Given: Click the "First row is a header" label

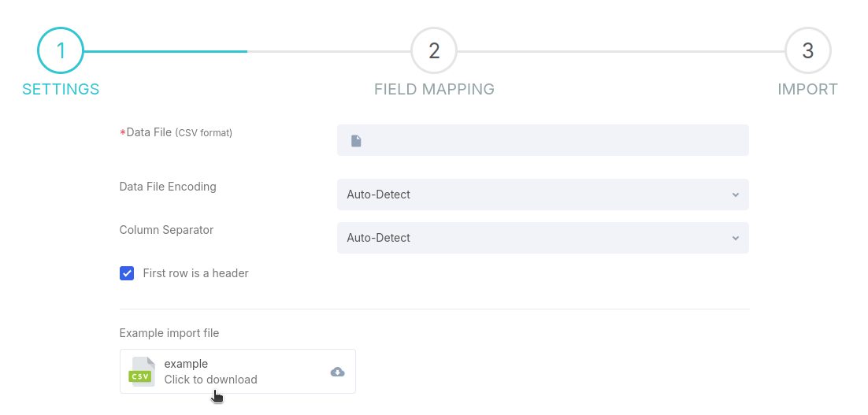Looking at the screenshot, I should [195, 273].
